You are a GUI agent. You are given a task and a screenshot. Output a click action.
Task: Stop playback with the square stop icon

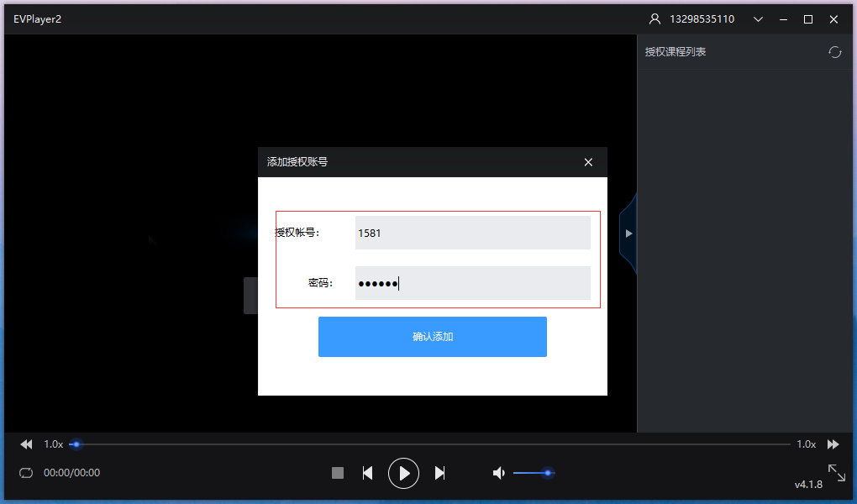point(338,473)
